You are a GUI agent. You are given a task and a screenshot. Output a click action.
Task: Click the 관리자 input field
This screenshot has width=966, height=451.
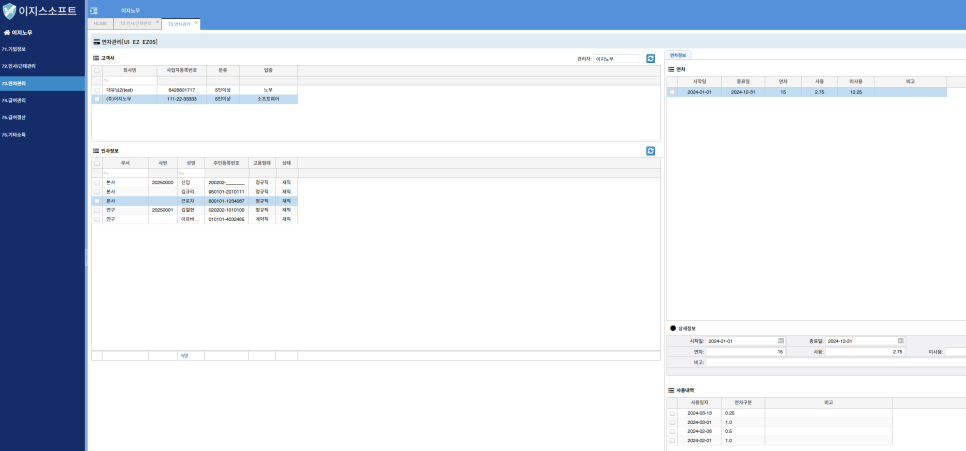(x=616, y=59)
